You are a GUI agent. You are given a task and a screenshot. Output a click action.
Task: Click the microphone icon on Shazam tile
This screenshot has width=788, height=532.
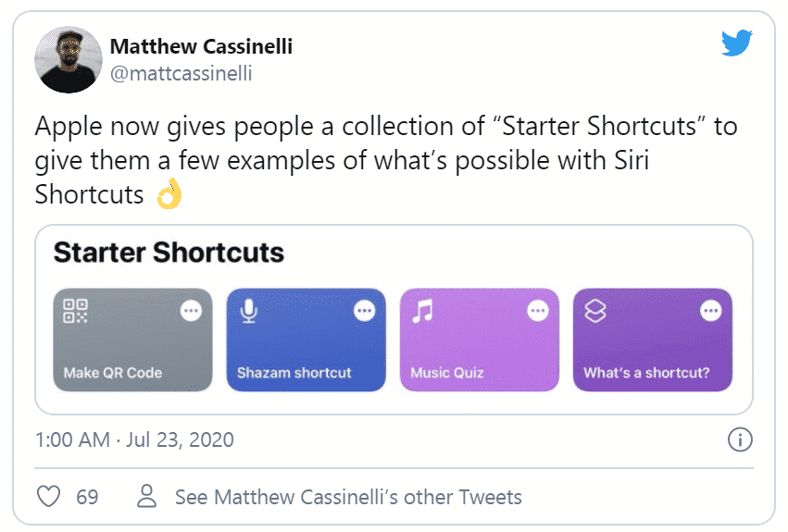tap(248, 312)
